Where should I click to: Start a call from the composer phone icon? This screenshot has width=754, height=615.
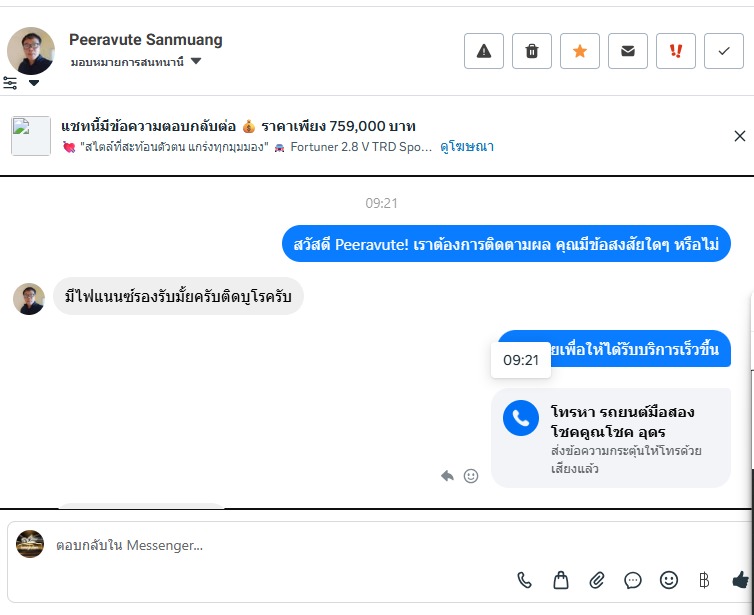[524, 580]
